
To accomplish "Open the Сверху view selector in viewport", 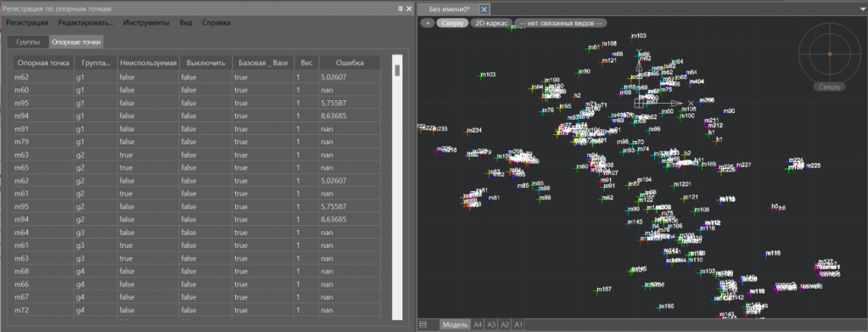I will point(452,23).
